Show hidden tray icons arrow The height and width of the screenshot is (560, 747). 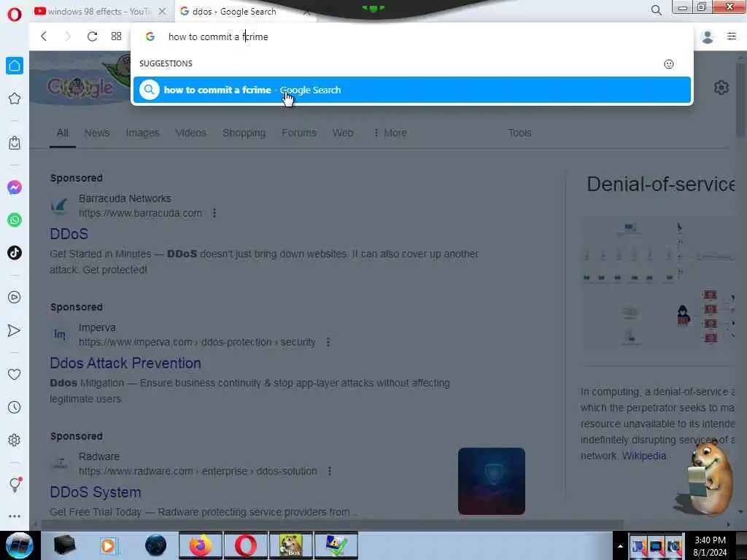pyautogui.click(x=620, y=546)
